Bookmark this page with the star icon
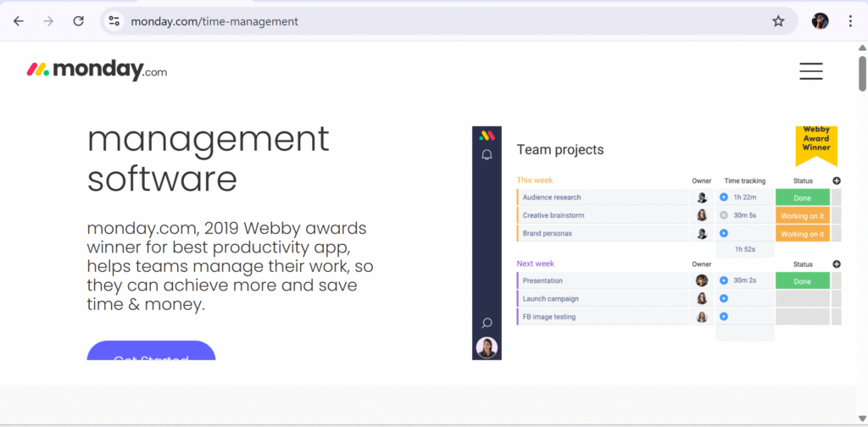 pyautogui.click(x=778, y=21)
